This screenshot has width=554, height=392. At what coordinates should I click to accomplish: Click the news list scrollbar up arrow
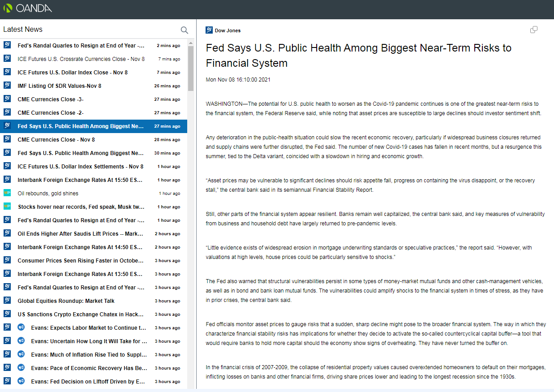[191, 43]
